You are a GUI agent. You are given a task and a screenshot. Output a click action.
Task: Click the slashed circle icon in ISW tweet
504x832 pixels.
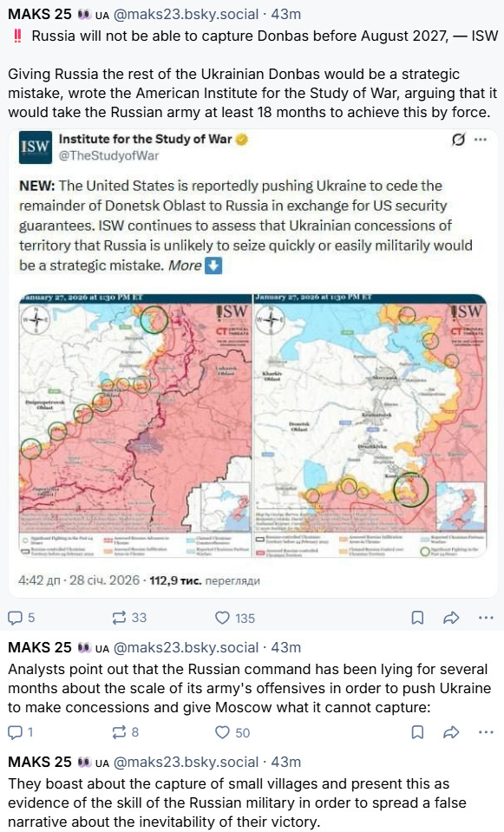[x=458, y=140]
